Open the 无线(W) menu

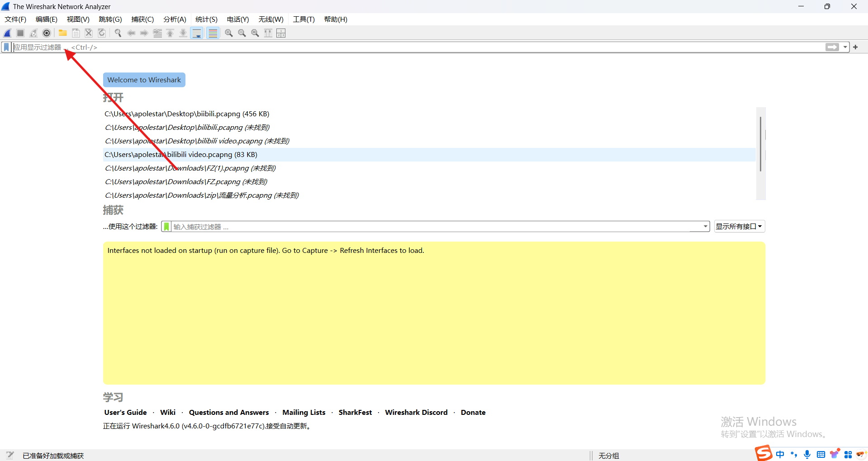(x=271, y=19)
